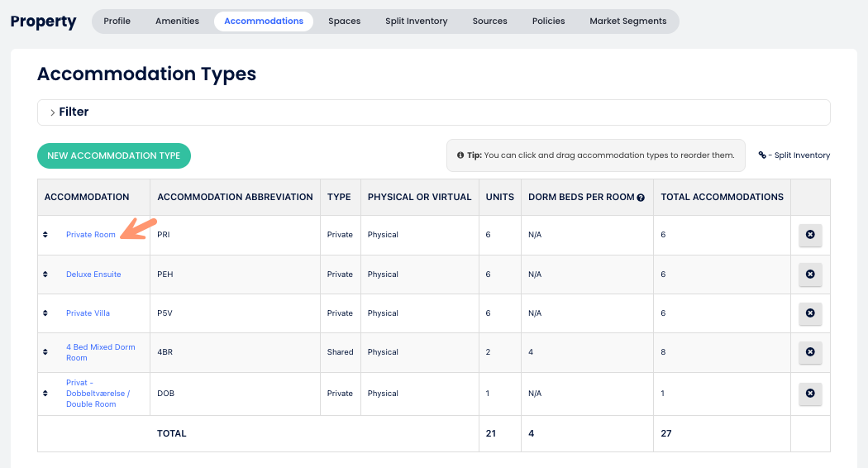Delete the 4 Bed Mixed Dorm Room row
Viewport: 868px width, 468px height.
click(810, 352)
